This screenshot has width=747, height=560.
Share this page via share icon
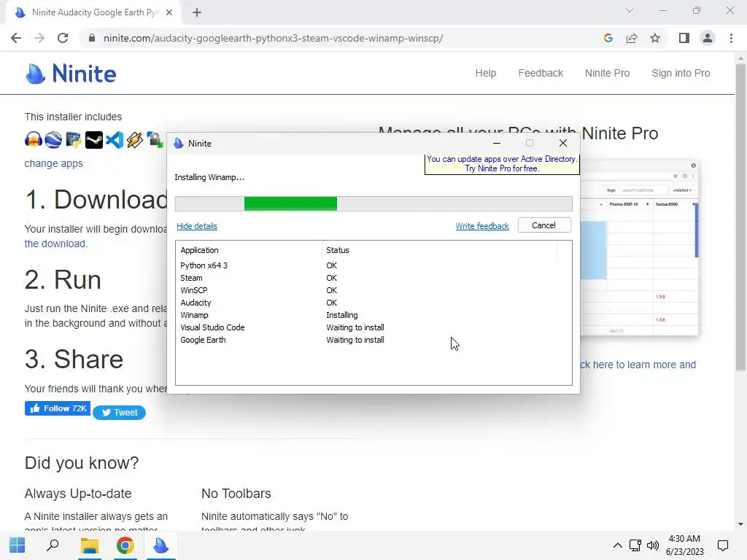[632, 38]
